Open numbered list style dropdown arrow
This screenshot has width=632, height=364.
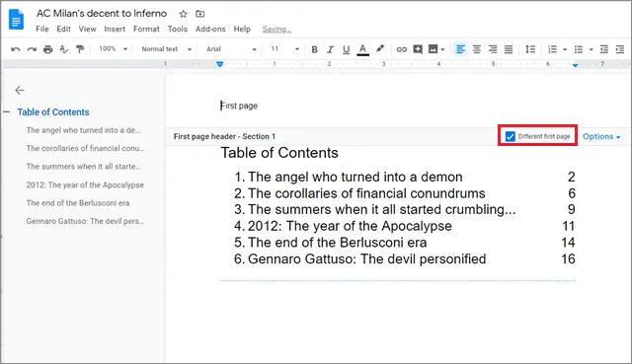point(565,49)
